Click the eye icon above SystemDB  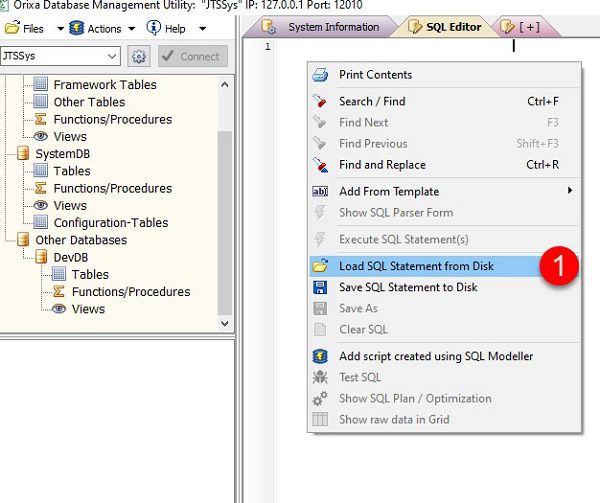(41, 136)
